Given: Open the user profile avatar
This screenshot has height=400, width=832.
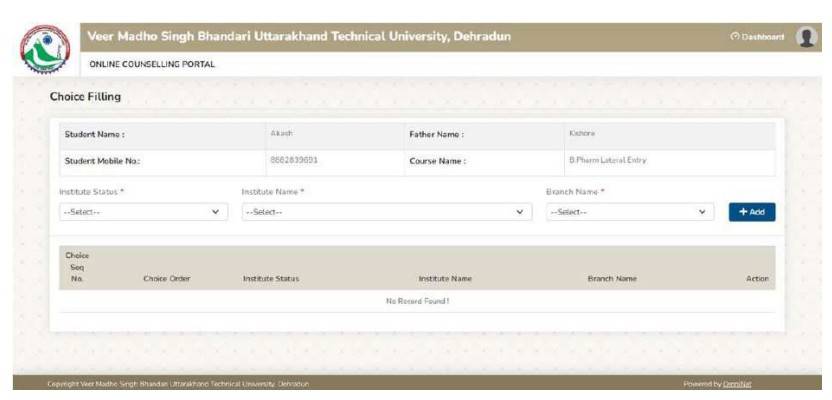Looking at the screenshot, I should coord(806,37).
